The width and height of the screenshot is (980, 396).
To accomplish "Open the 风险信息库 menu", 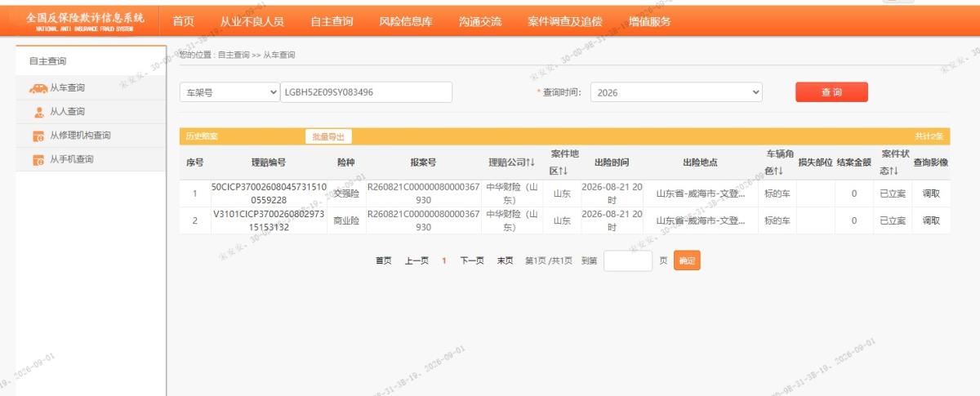I will click(406, 22).
